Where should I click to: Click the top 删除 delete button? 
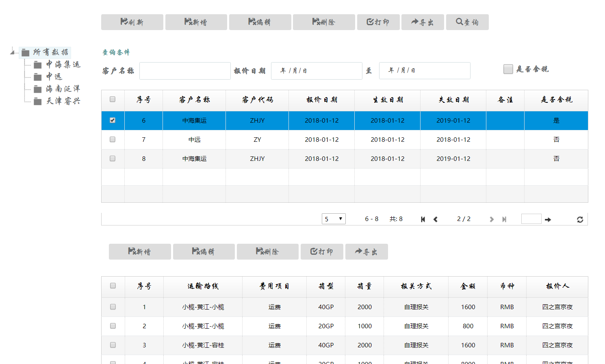tap(324, 22)
